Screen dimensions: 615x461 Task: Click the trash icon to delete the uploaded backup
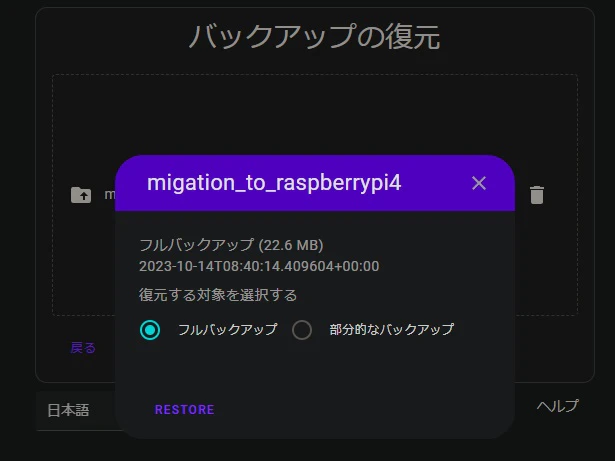[537, 195]
